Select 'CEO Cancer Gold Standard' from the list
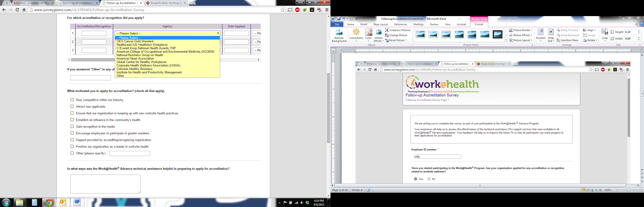 (167, 41)
